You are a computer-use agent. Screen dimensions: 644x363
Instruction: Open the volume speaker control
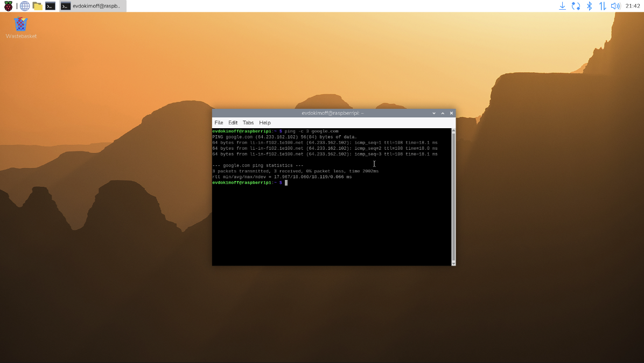(615, 6)
